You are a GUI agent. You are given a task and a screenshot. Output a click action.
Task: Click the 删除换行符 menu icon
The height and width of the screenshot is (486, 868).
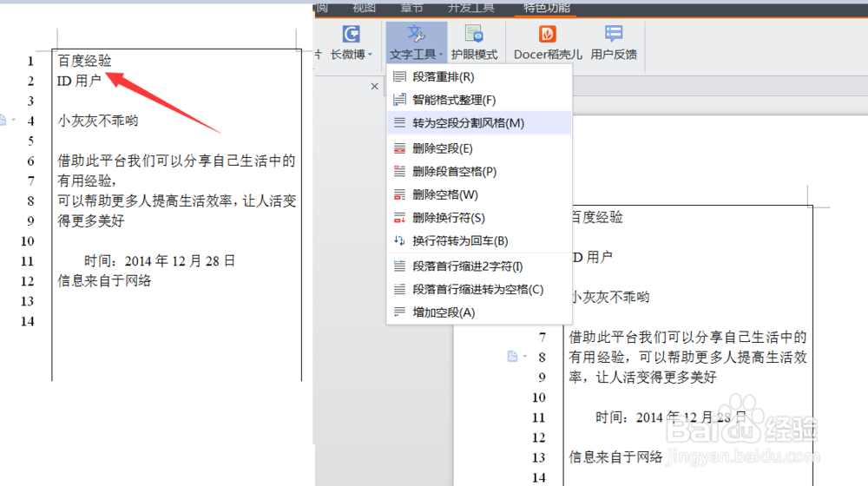click(399, 218)
